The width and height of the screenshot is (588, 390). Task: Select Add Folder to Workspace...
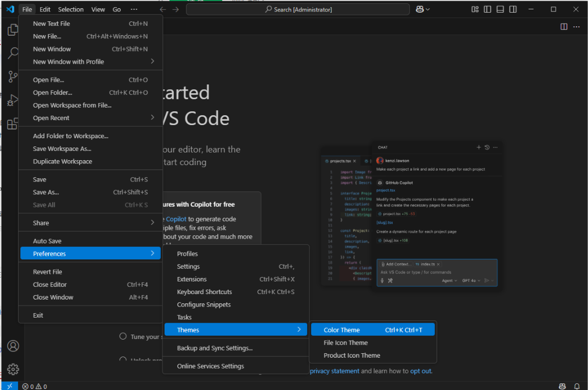pyautogui.click(x=91, y=136)
